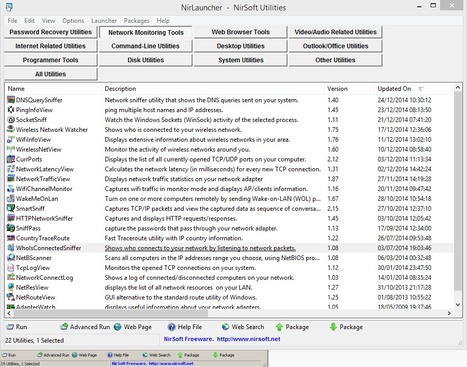
Task: Switch to Command-Line Utilities group
Action: (146, 46)
